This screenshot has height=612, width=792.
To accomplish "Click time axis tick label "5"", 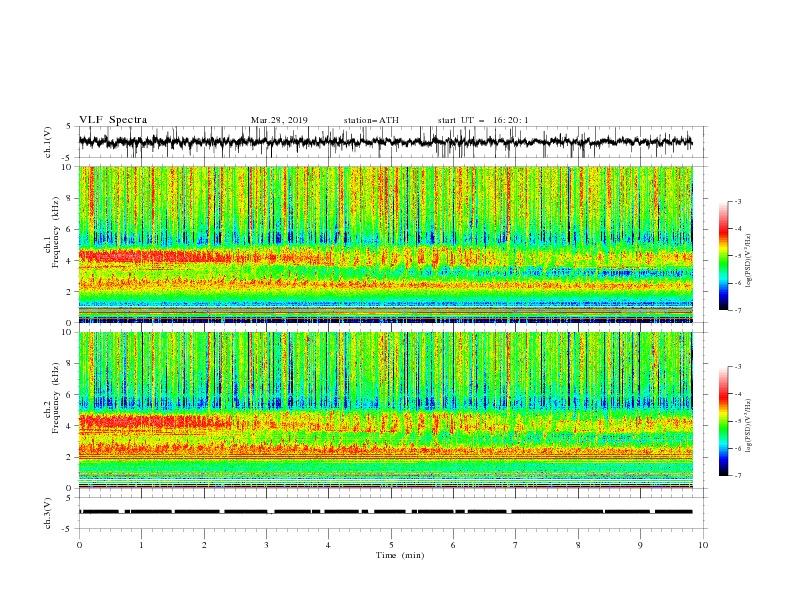I will [391, 545].
